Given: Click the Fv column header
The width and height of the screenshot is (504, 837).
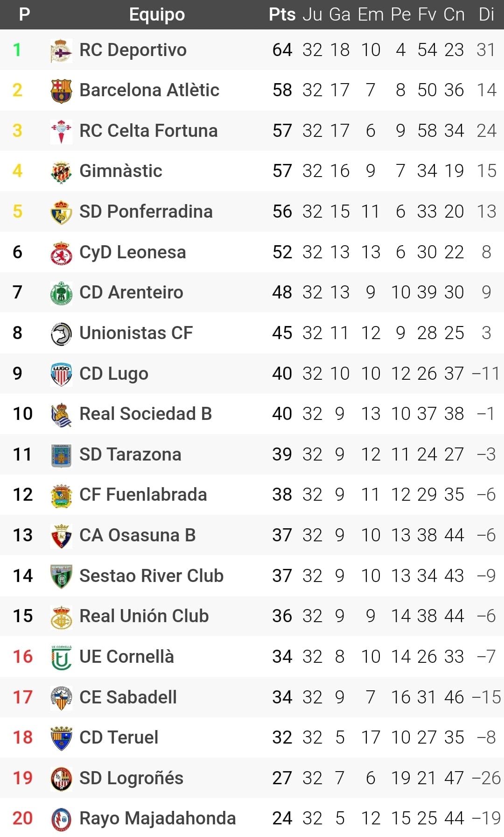Looking at the screenshot, I should (x=427, y=14).
